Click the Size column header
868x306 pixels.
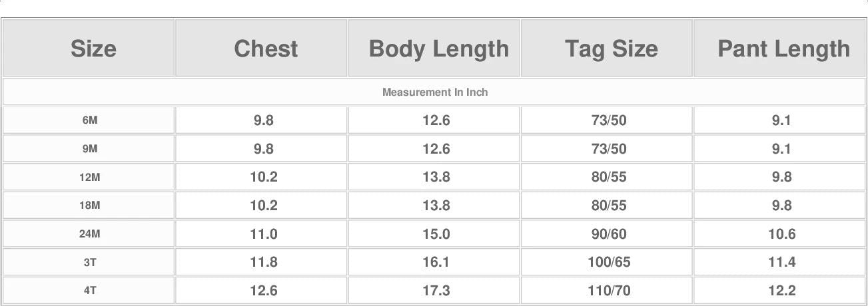pyautogui.click(x=93, y=49)
